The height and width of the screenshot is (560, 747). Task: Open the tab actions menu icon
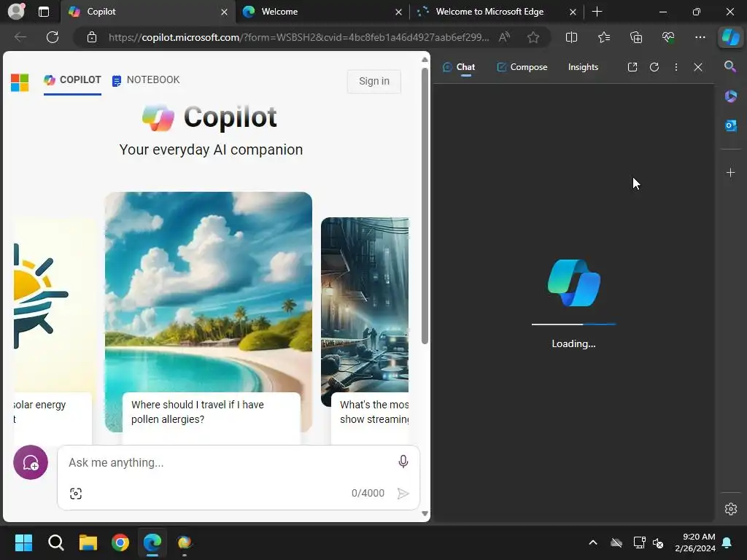click(44, 12)
